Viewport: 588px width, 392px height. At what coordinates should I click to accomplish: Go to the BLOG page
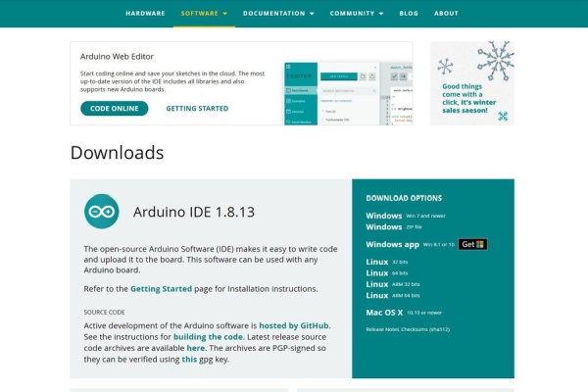tap(409, 13)
